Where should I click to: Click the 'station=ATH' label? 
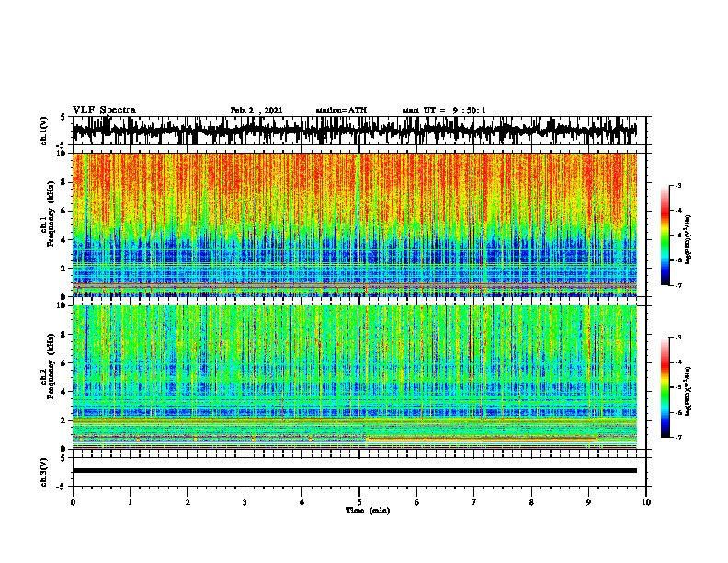coord(341,110)
